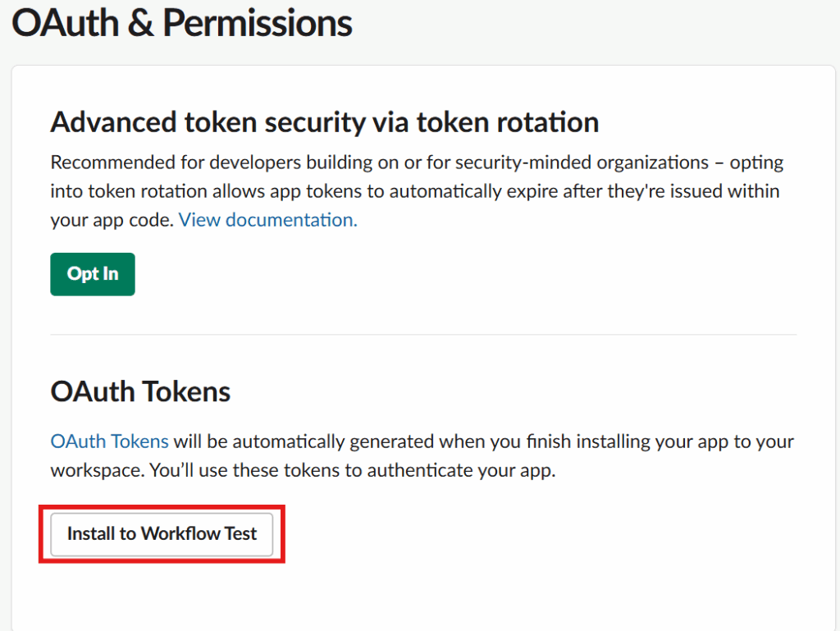The image size is (840, 631).
Task: Open the View documentation link
Action: tap(267, 220)
